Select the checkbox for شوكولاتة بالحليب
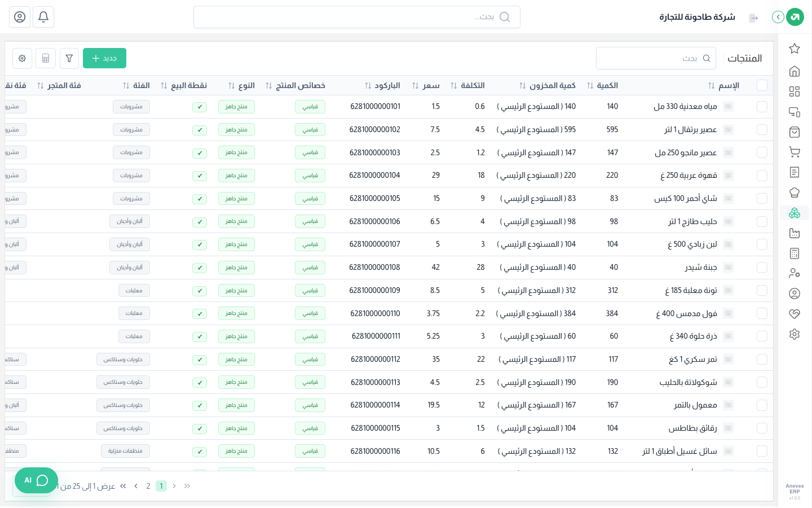 point(762,382)
